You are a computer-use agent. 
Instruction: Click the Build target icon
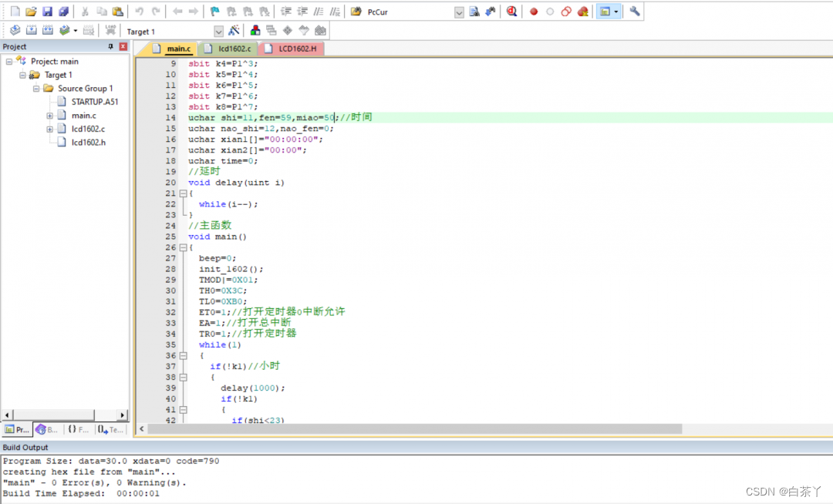[31, 31]
